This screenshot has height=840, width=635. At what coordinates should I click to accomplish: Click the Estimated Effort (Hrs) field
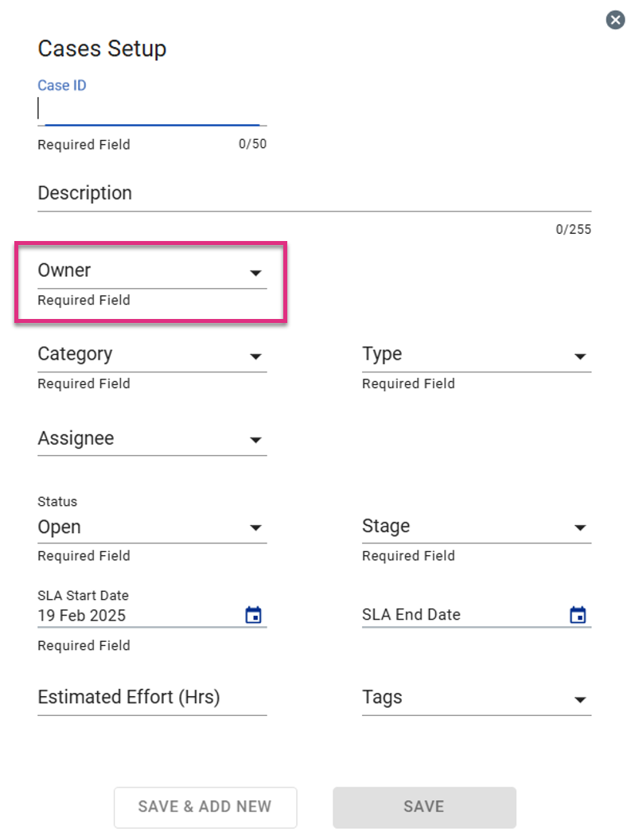pyautogui.click(x=152, y=698)
